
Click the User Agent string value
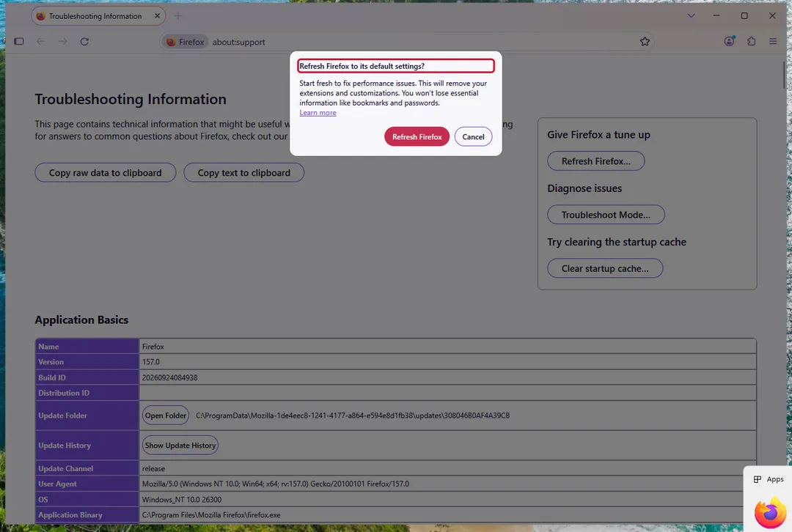tap(275, 484)
